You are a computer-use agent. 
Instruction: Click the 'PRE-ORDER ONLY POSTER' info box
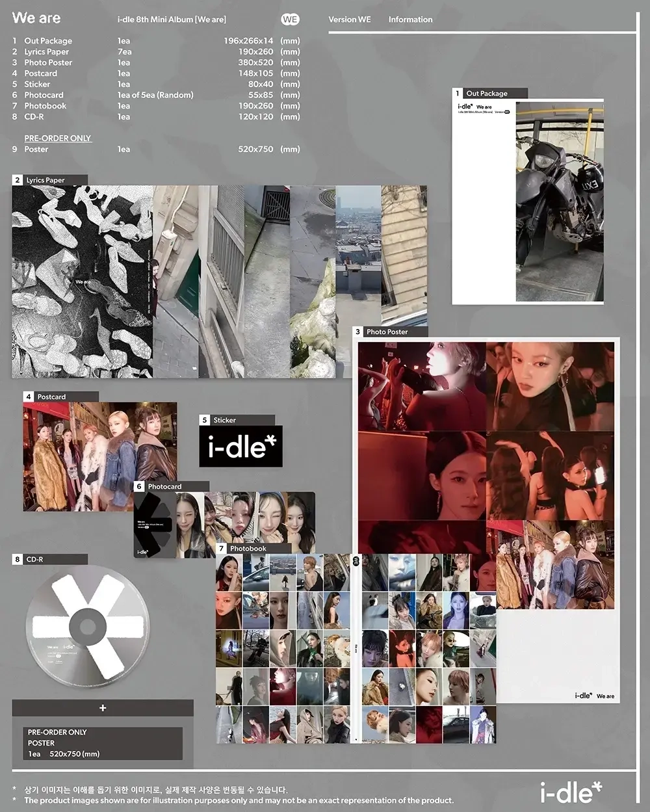[x=103, y=743]
